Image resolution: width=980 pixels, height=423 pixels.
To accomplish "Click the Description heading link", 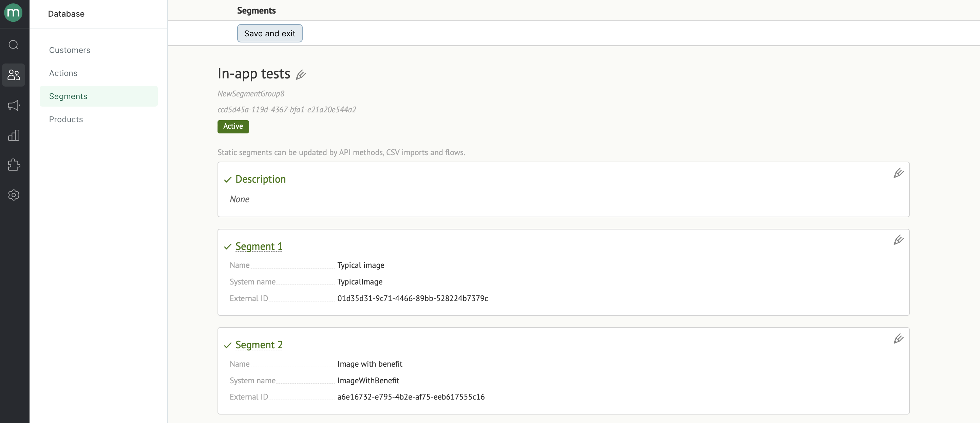I will (x=261, y=179).
